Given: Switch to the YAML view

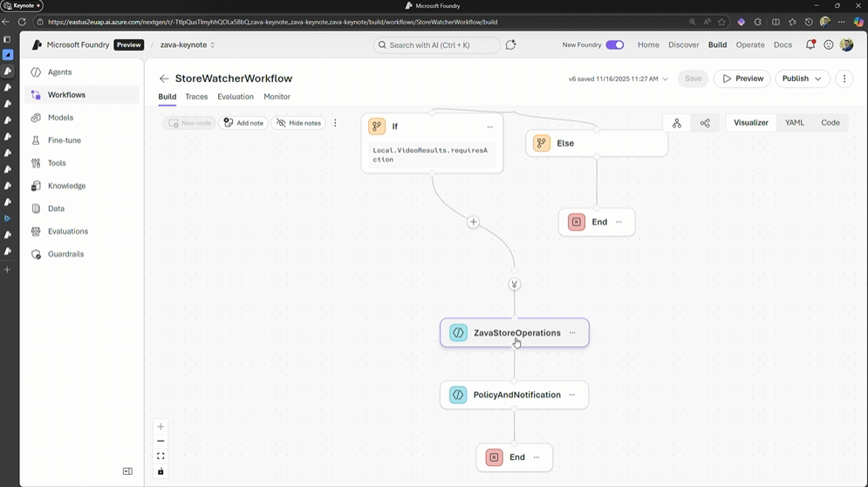Looking at the screenshot, I should coord(794,123).
